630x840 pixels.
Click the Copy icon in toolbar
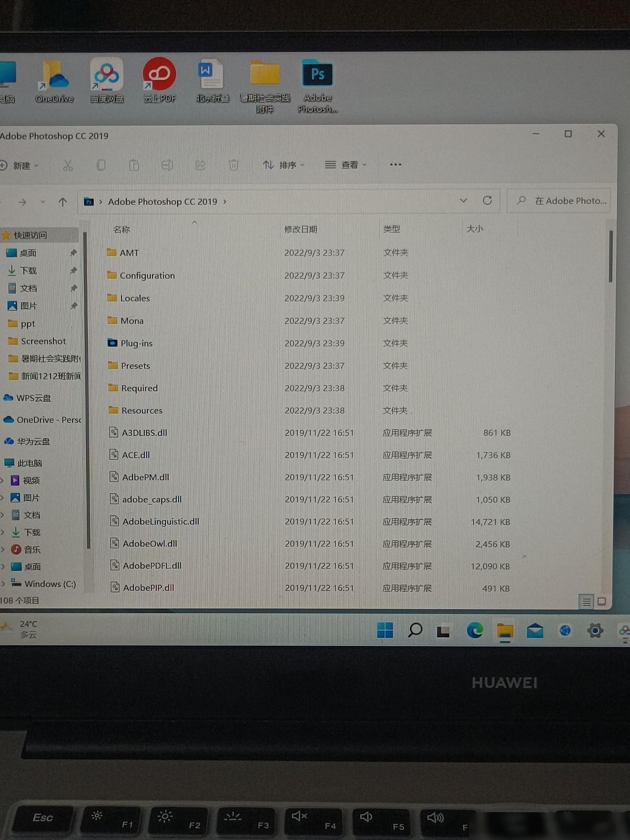101,166
